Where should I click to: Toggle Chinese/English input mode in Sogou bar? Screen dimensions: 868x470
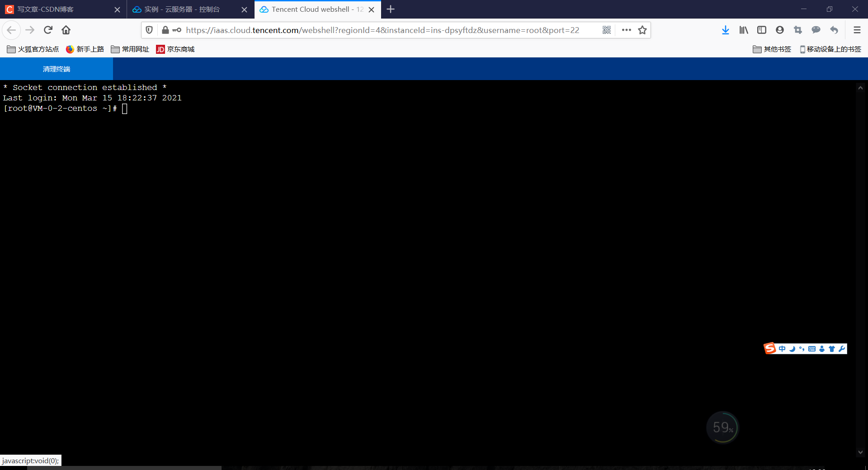tap(783, 348)
